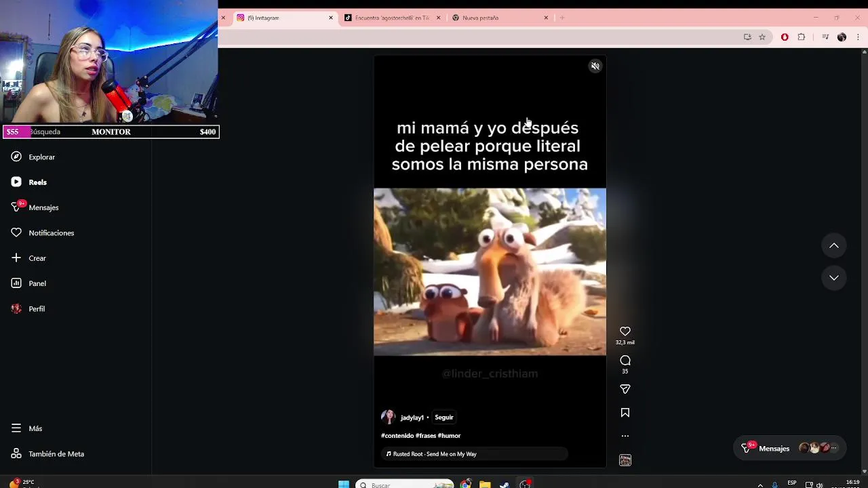Image resolution: width=868 pixels, height=488 pixels.
Task: Open the Chrome three-dot menu
Action: [858, 37]
